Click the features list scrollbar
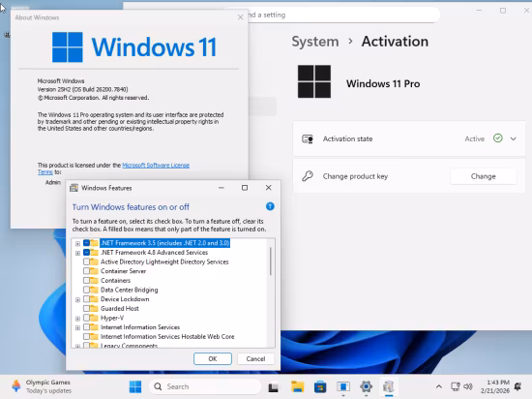 pyautogui.click(x=271, y=261)
